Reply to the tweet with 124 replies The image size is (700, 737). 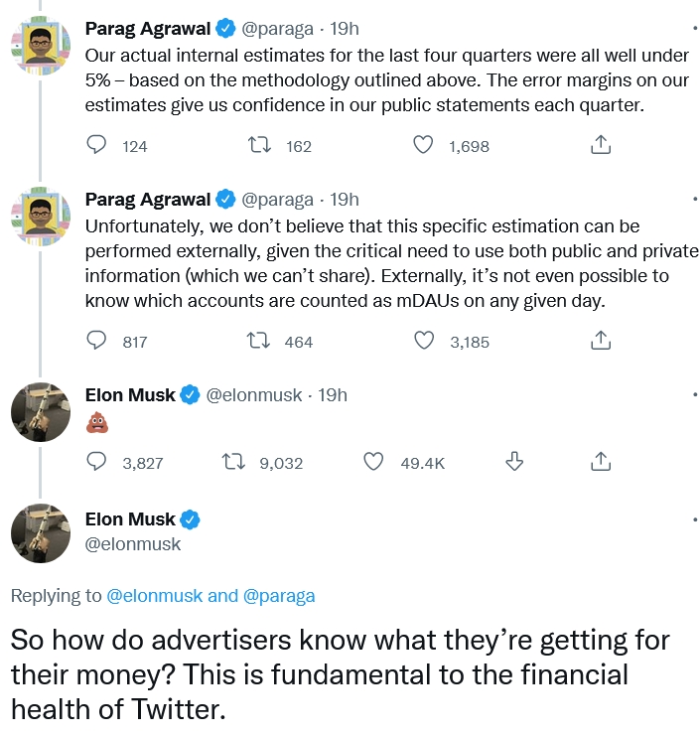click(96, 145)
